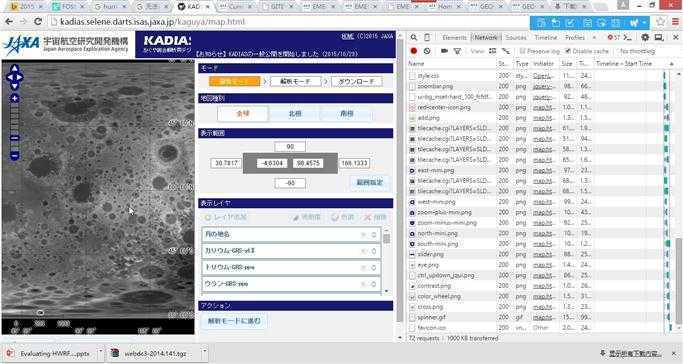Switch to the Sources tab in DevTools
The width and height of the screenshot is (683, 364).
pyautogui.click(x=516, y=37)
